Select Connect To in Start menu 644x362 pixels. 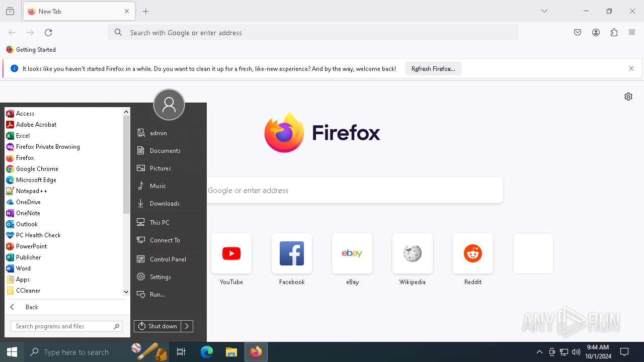coord(168,240)
